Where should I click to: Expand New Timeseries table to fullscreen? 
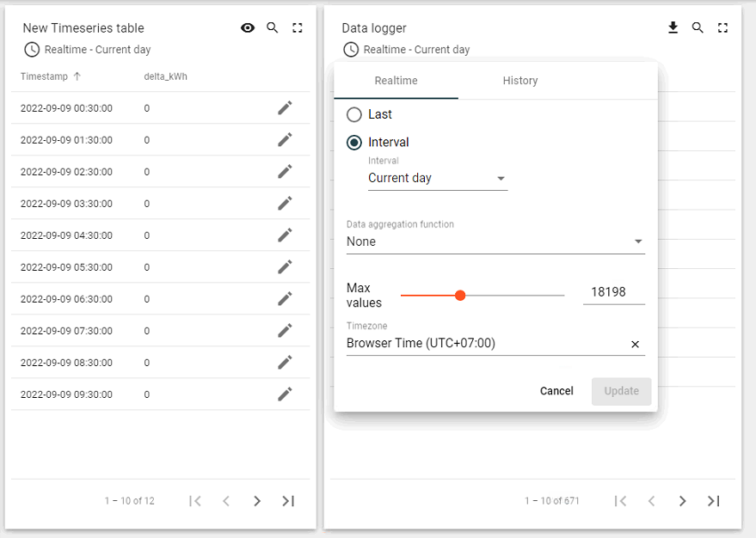pos(298,28)
